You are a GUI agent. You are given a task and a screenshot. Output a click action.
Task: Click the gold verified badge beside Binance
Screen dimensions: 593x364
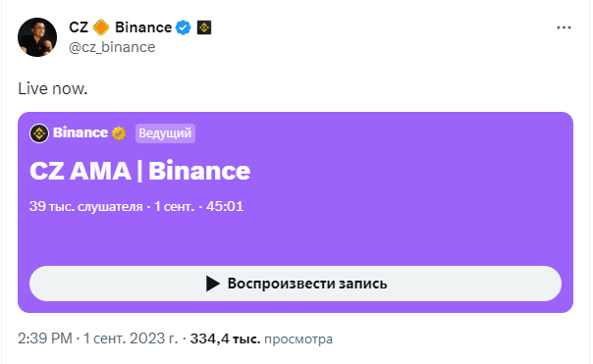coord(119,133)
